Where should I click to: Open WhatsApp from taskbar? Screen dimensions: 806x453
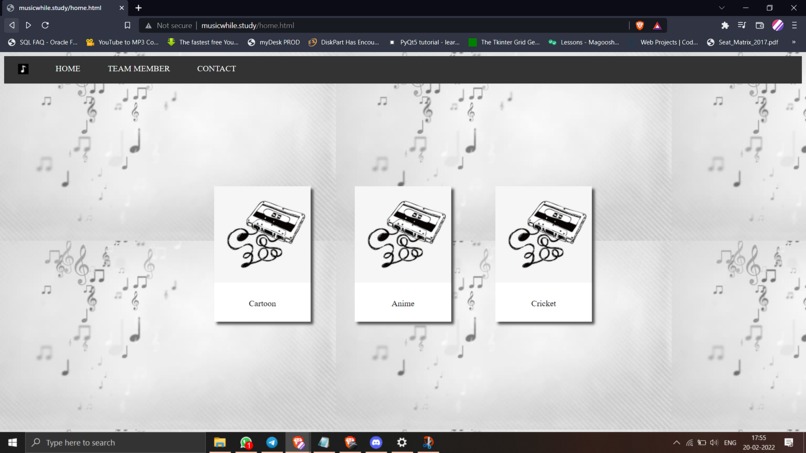click(246, 442)
